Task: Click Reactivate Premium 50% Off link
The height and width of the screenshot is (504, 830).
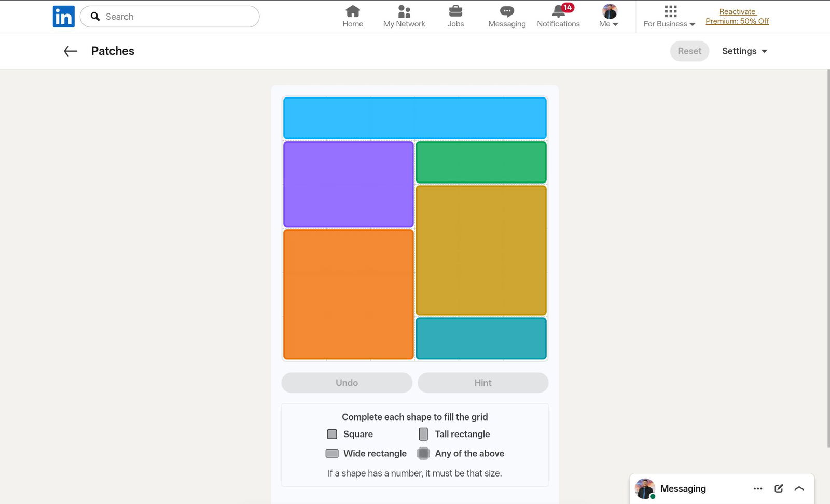Action: 737,17
